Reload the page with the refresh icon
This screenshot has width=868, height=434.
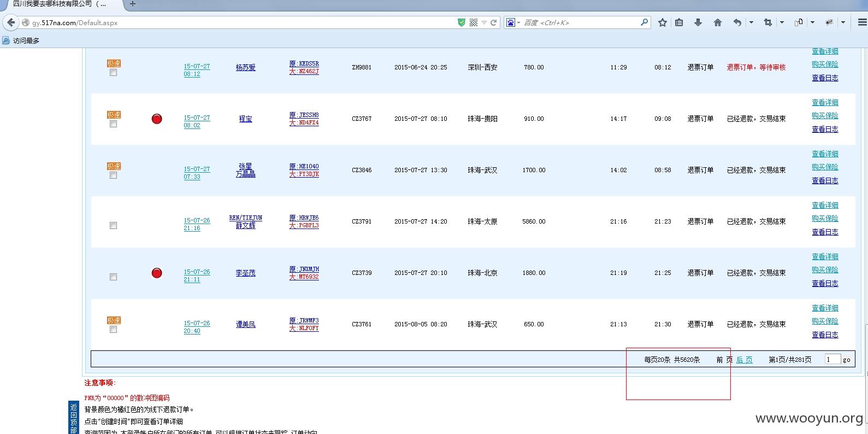494,22
